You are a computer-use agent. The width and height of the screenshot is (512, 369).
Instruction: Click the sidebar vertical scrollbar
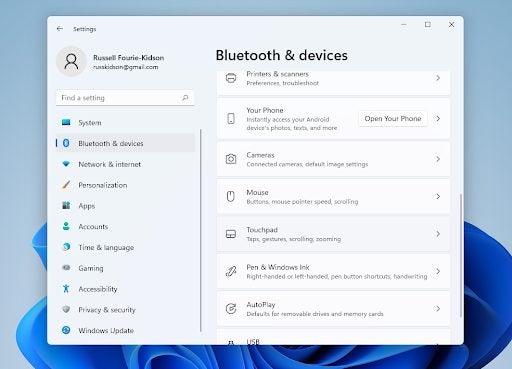(201, 230)
